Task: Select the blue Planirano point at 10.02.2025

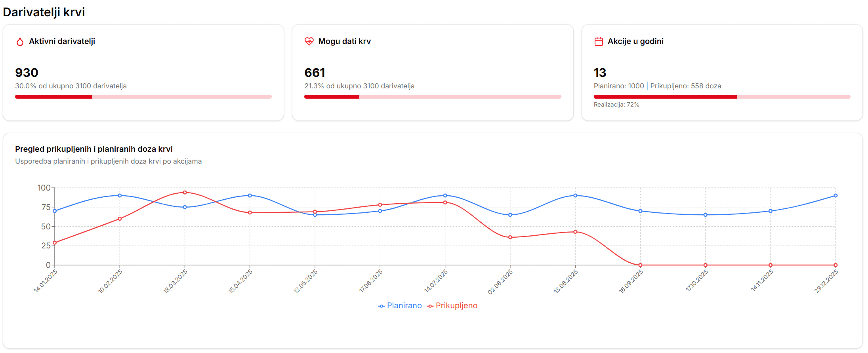Action: click(120, 195)
